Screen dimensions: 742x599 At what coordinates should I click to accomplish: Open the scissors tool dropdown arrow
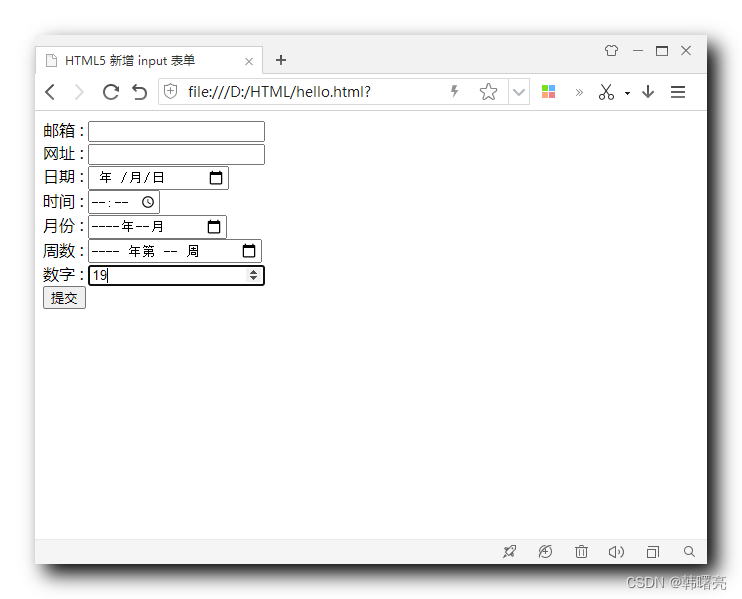click(627, 93)
